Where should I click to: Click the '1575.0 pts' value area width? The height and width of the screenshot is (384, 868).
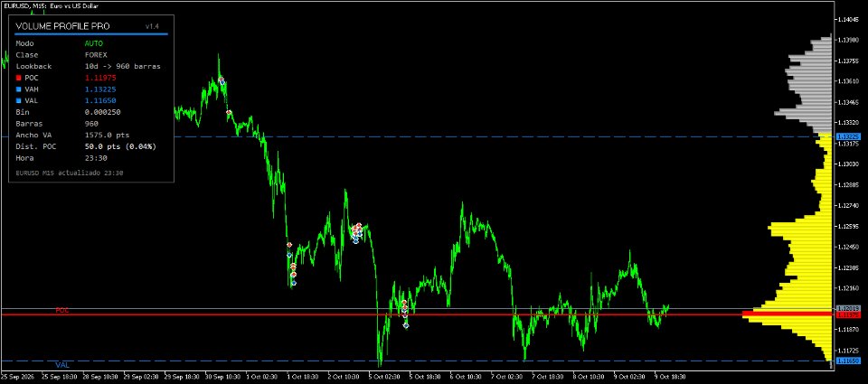coord(107,135)
